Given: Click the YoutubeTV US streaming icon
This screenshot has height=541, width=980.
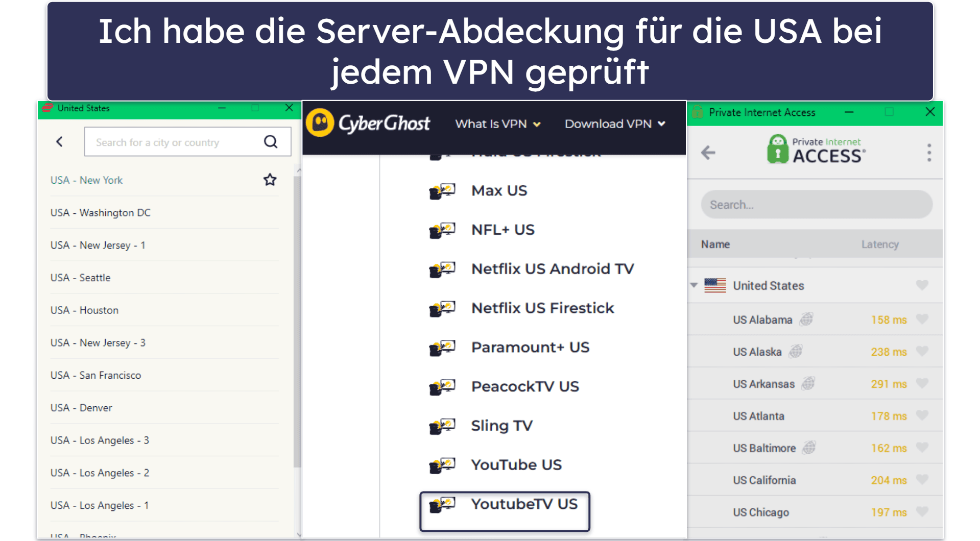Looking at the screenshot, I should coord(442,505).
